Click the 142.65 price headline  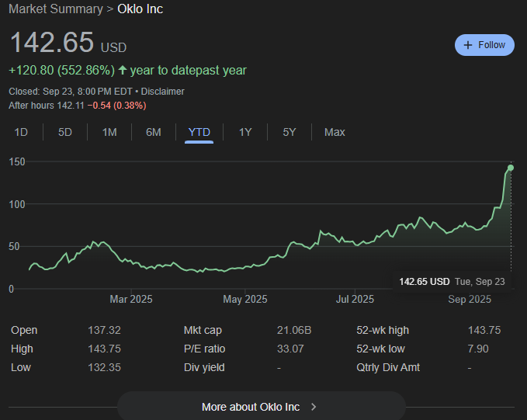52,43
